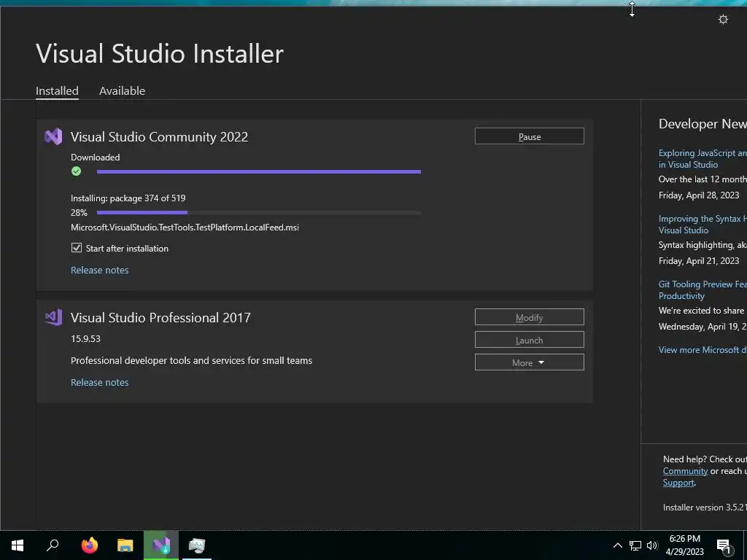The image size is (747, 560).
Task: Open the Improving the Syntax article link
Action: point(703,225)
